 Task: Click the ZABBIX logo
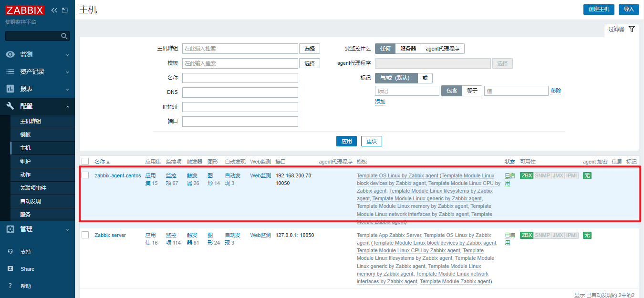[x=25, y=10]
